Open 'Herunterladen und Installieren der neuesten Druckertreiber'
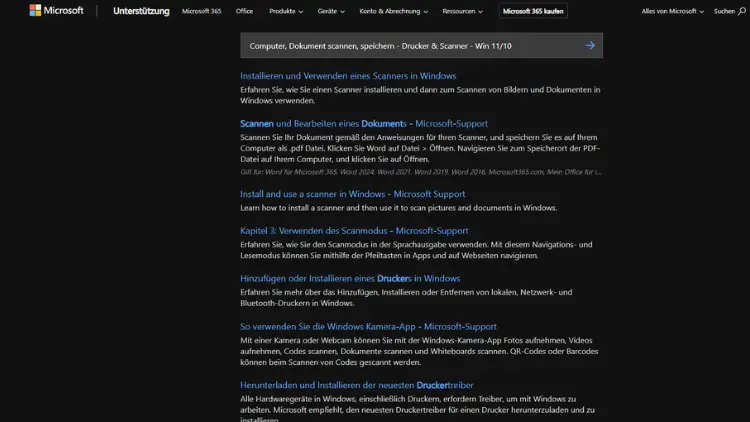The height and width of the screenshot is (422, 750). tap(356, 384)
